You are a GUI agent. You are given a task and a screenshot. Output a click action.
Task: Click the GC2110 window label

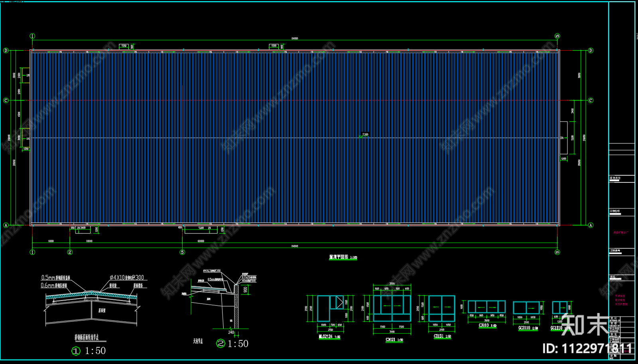(528, 328)
